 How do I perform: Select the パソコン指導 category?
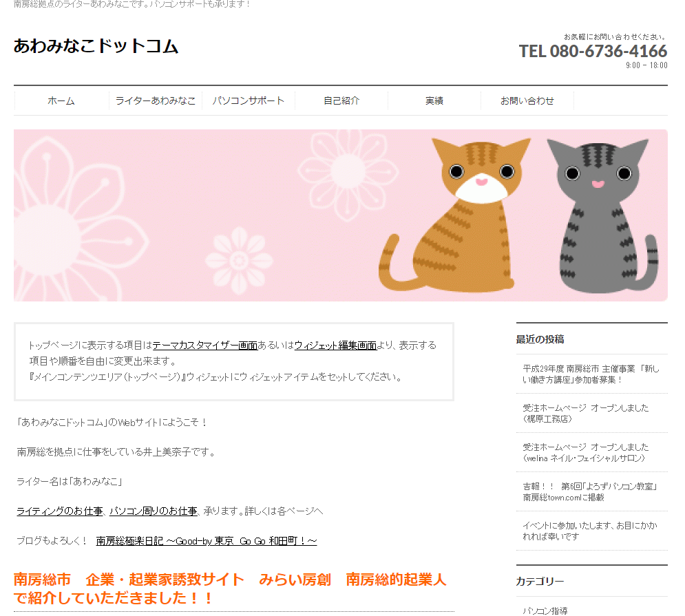(545, 610)
